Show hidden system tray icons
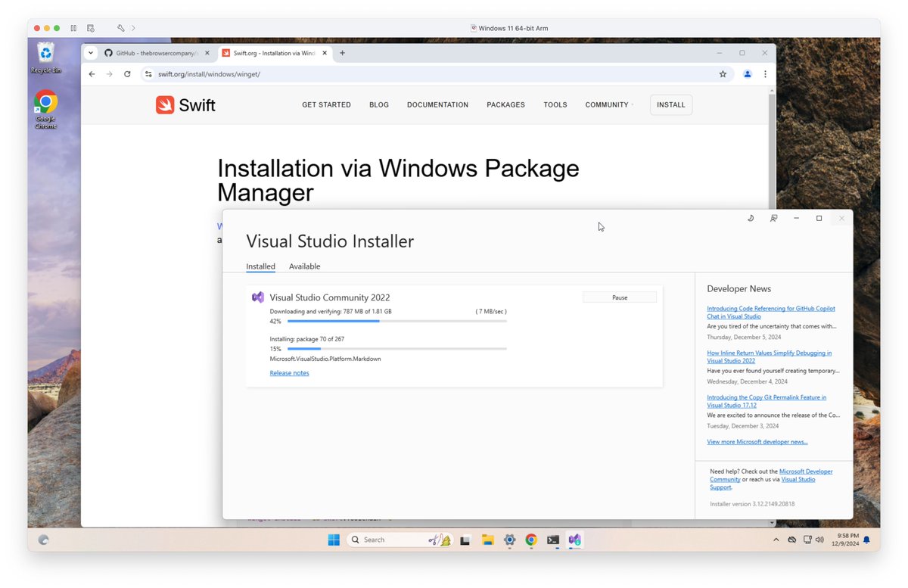This screenshot has width=908, height=588. [776, 540]
